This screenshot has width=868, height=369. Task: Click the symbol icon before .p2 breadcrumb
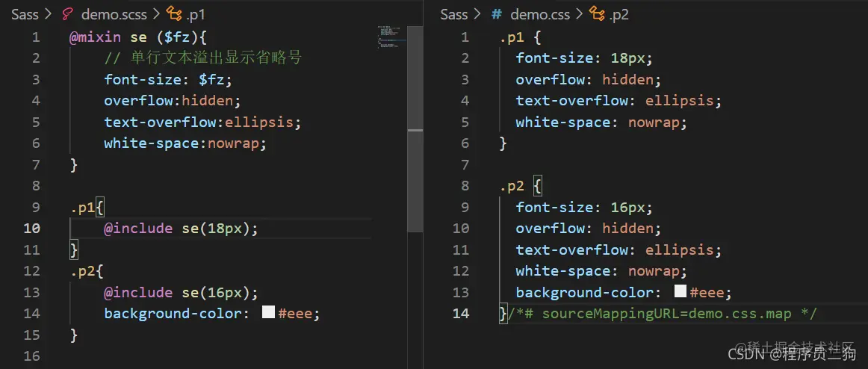click(x=598, y=14)
